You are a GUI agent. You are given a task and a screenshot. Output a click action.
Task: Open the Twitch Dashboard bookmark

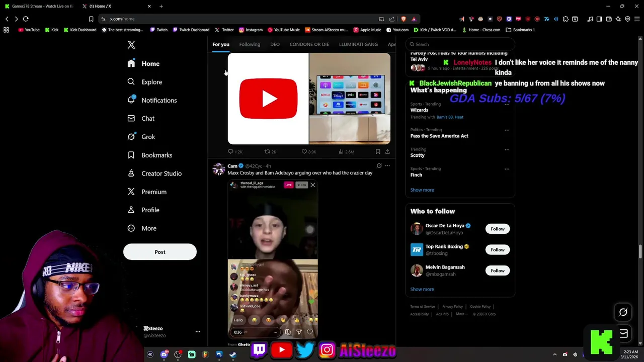click(x=191, y=30)
